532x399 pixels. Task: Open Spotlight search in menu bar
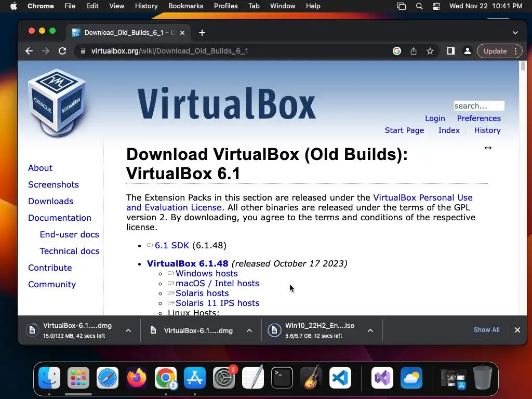419,6
